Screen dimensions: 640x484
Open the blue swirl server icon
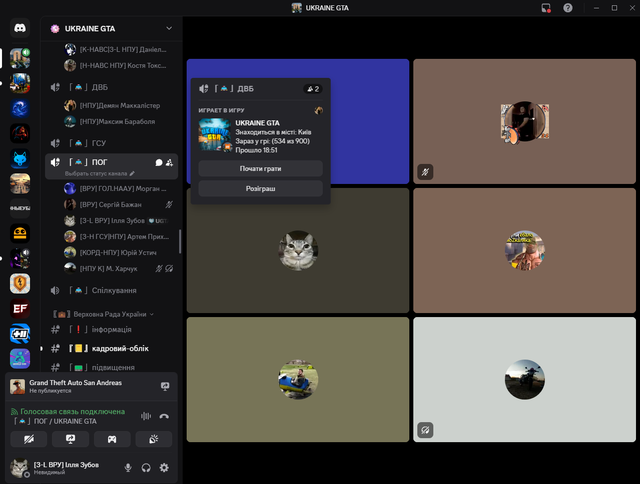point(20,108)
